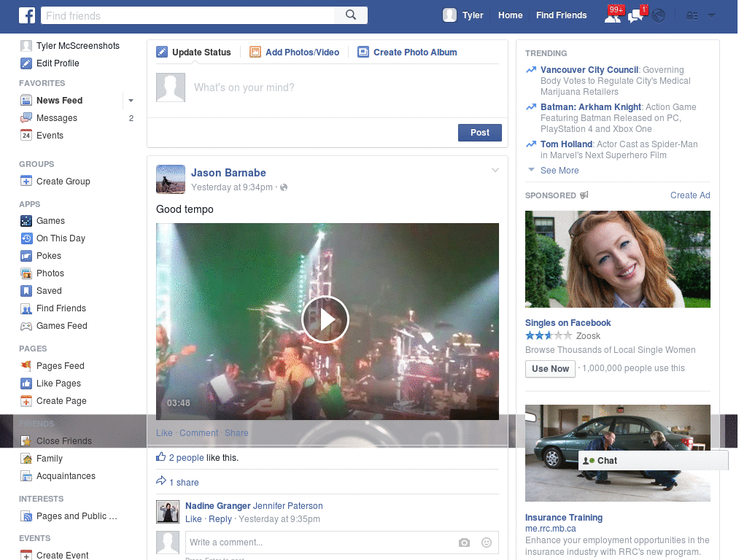The height and width of the screenshot is (560, 747).
Task: Open the messages icon in top bar
Action: pyautogui.click(x=636, y=15)
